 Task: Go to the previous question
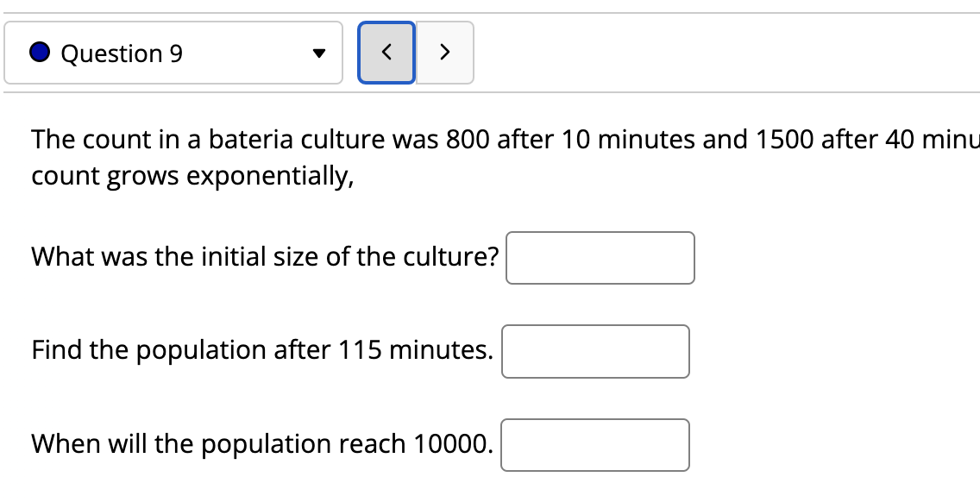tap(386, 53)
